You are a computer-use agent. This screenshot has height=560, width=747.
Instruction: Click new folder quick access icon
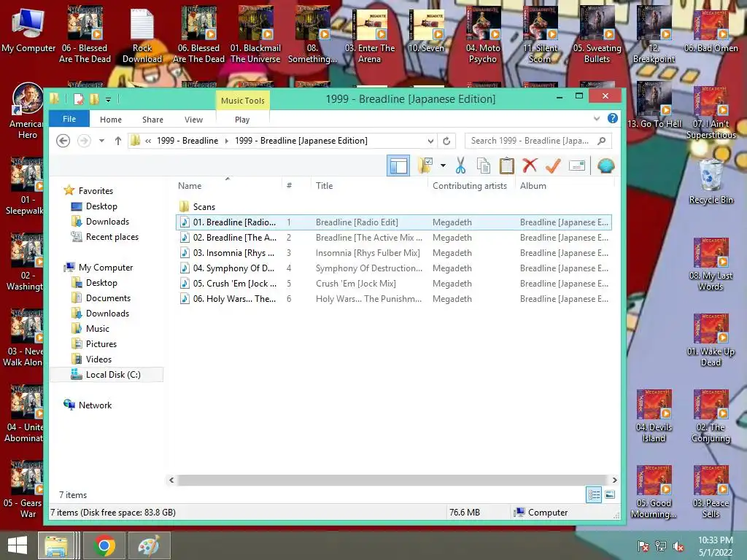click(x=94, y=99)
